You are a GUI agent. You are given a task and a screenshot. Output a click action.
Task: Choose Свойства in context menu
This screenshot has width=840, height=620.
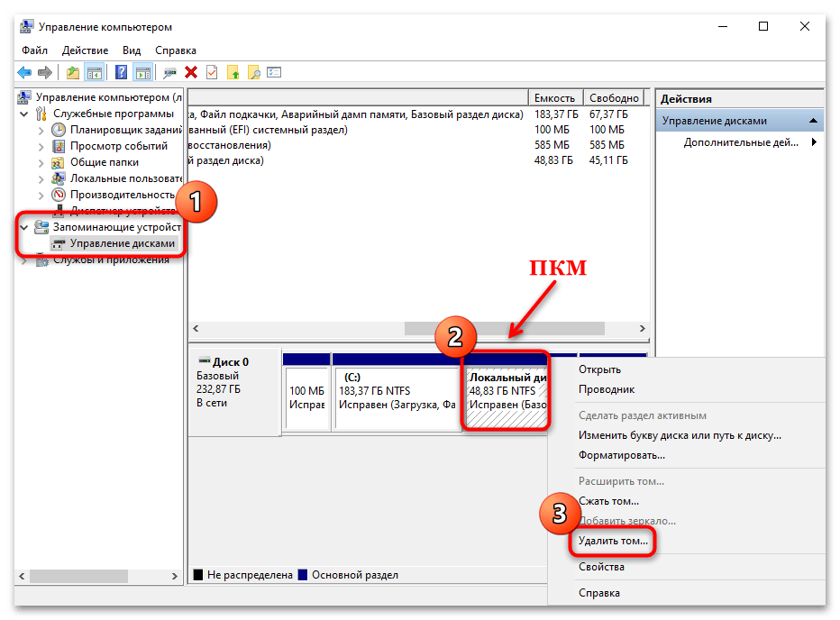tap(601, 567)
